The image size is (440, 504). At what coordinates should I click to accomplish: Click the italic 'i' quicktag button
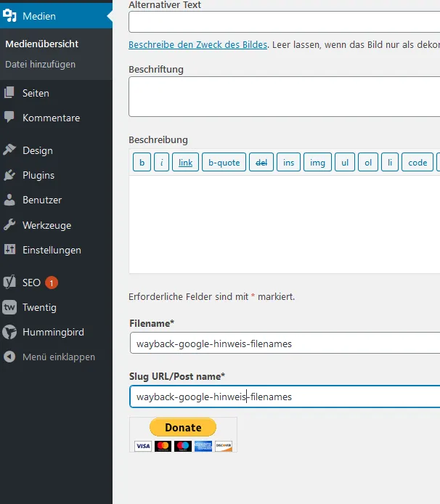point(162,162)
